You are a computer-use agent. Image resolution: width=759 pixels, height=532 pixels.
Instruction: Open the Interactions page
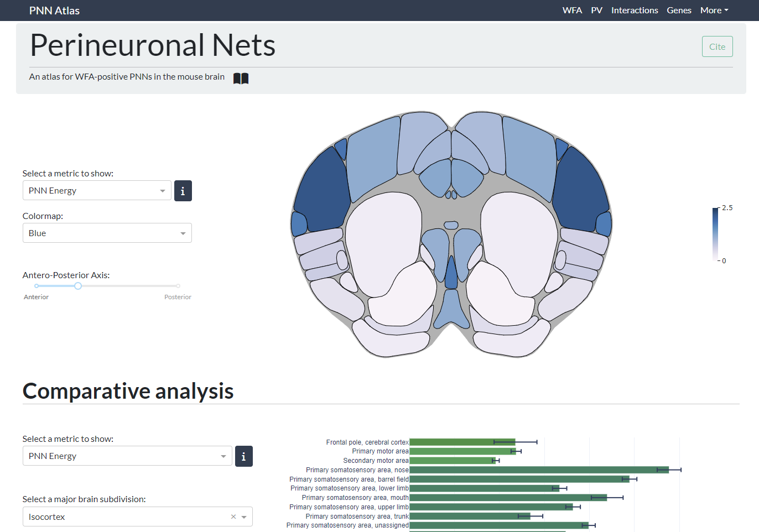pyautogui.click(x=635, y=11)
